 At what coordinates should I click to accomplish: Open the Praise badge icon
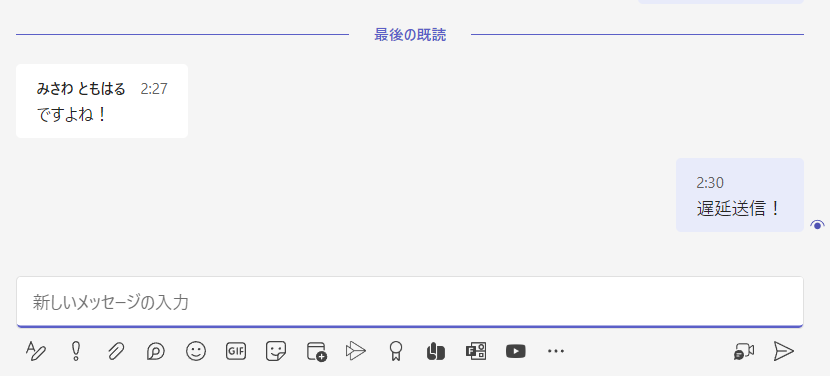click(x=395, y=351)
